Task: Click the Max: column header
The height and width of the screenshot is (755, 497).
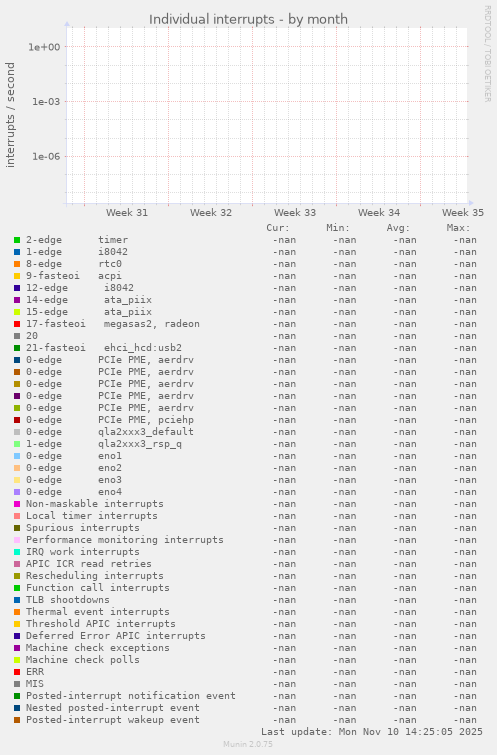Action: coord(458,228)
